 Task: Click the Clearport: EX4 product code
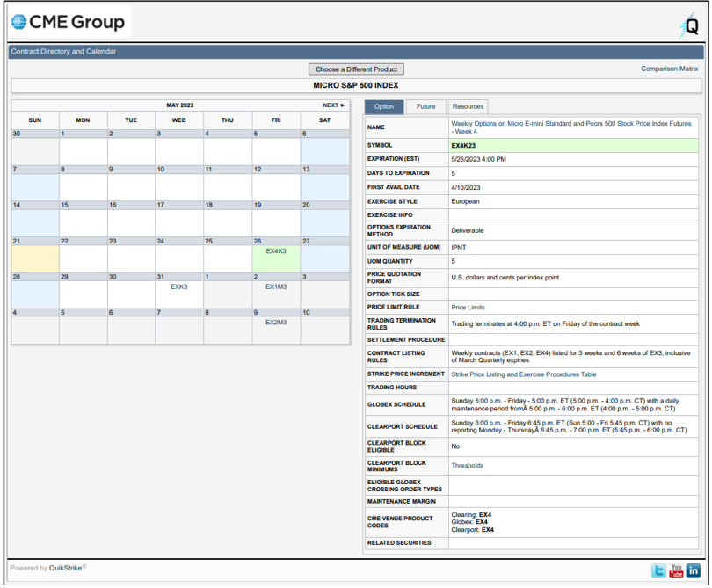[x=472, y=530]
